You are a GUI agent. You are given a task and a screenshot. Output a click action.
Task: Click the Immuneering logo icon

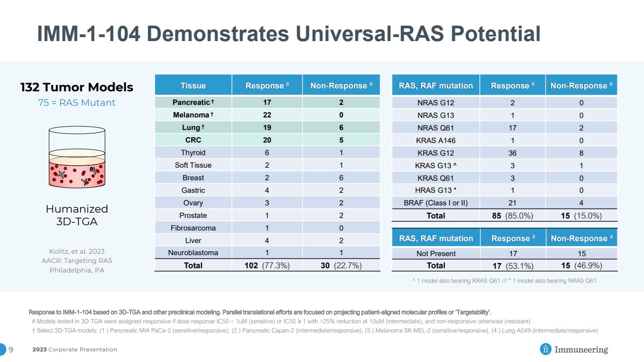click(545, 349)
